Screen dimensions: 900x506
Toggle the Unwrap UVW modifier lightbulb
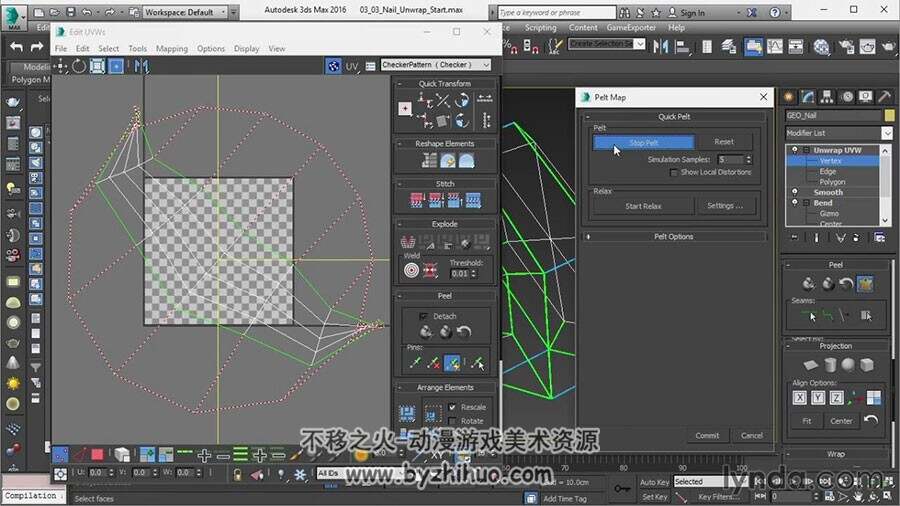[794, 150]
